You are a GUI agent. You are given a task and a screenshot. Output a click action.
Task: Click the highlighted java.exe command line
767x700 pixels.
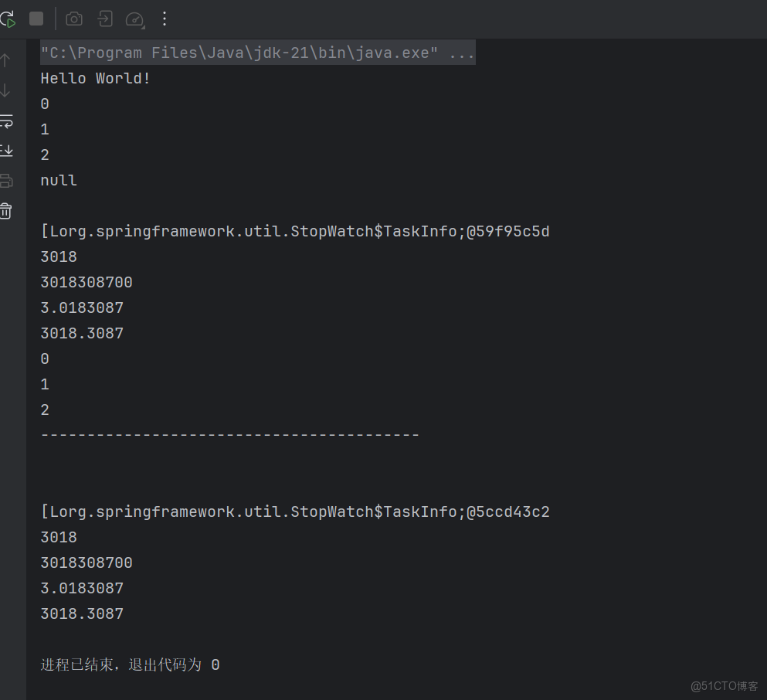[x=257, y=53]
